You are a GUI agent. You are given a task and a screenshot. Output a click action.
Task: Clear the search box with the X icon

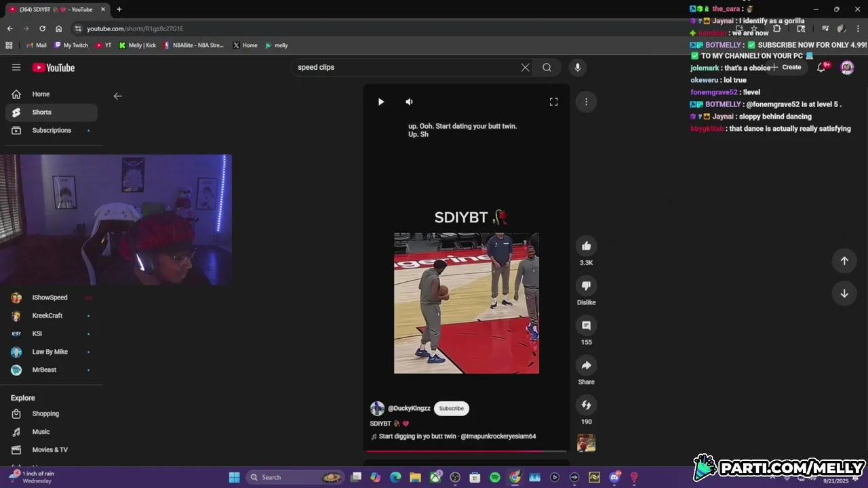[525, 67]
